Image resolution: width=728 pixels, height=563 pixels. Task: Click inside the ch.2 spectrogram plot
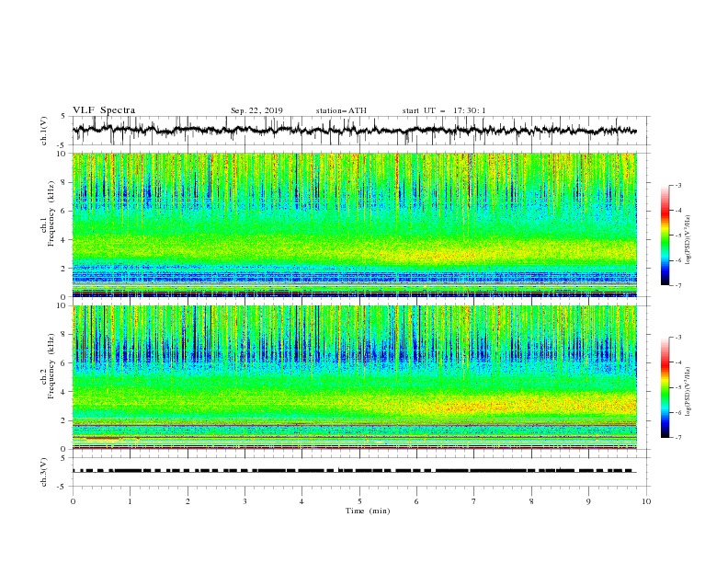click(354, 377)
